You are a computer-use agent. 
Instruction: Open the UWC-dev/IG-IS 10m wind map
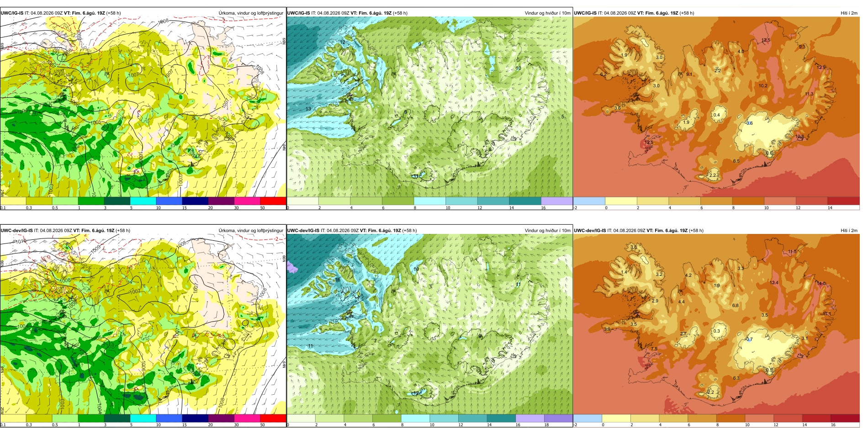point(429,326)
